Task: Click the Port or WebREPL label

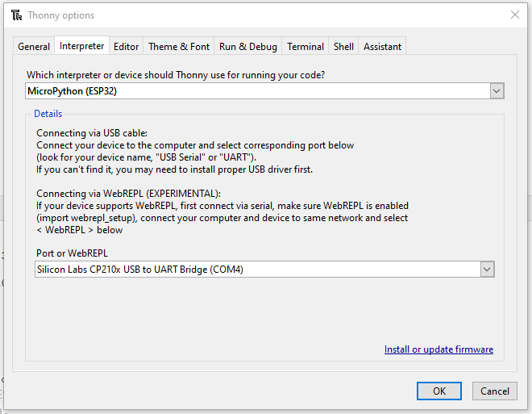Action: (71, 253)
